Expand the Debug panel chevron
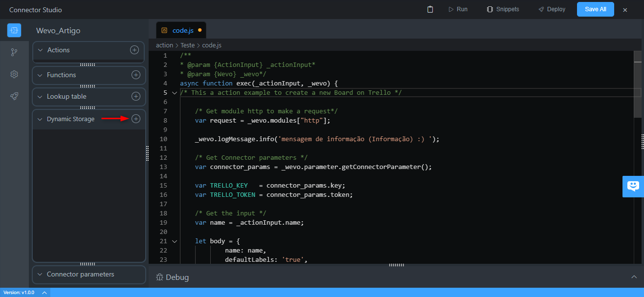644x297 pixels. point(634,277)
